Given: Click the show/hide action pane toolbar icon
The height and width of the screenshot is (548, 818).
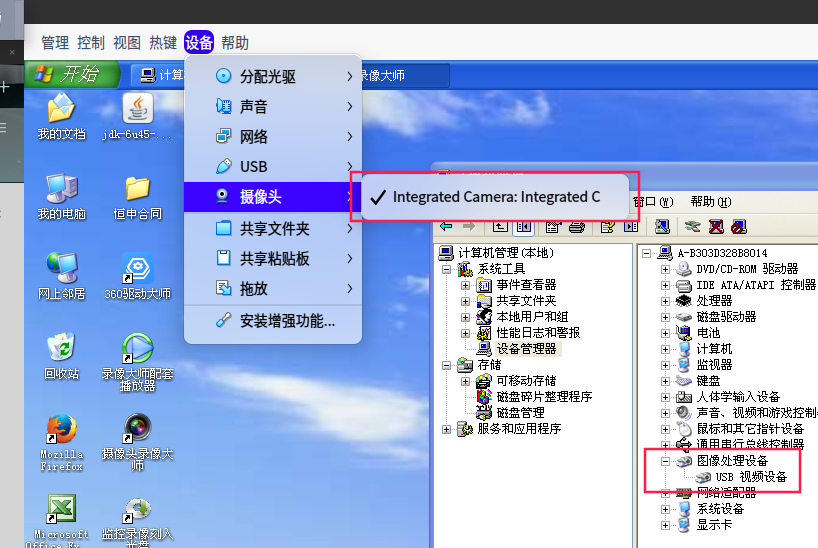Looking at the screenshot, I should click(631, 227).
